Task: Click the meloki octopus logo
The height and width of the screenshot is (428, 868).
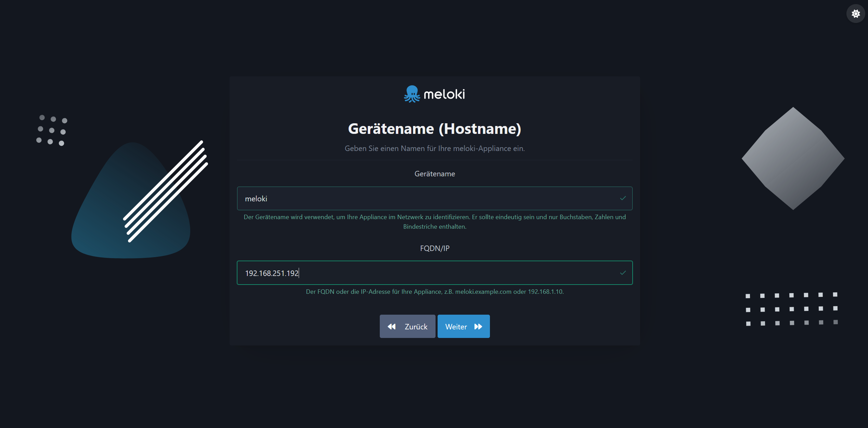Action: (412, 94)
